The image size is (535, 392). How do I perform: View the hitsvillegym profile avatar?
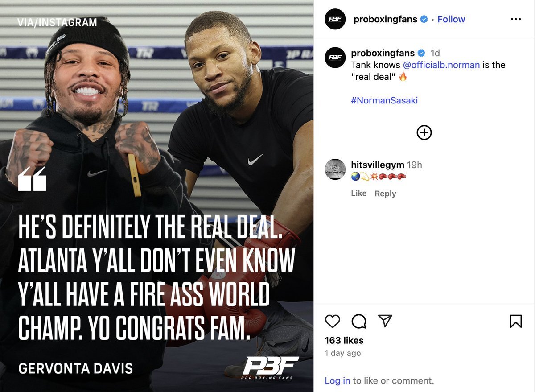pyautogui.click(x=335, y=169)
